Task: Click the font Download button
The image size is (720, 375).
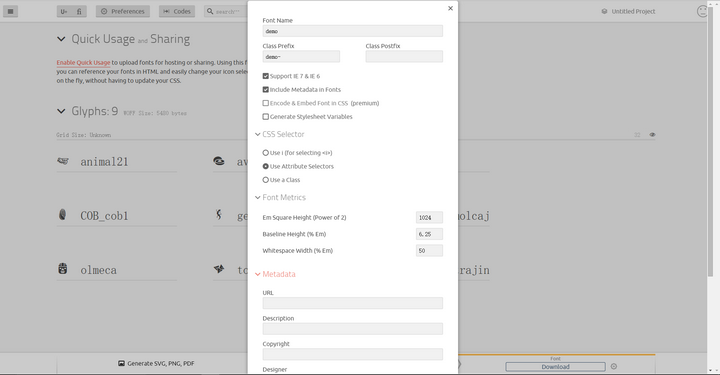Action: pyautogui.click(x=555, y=366)
